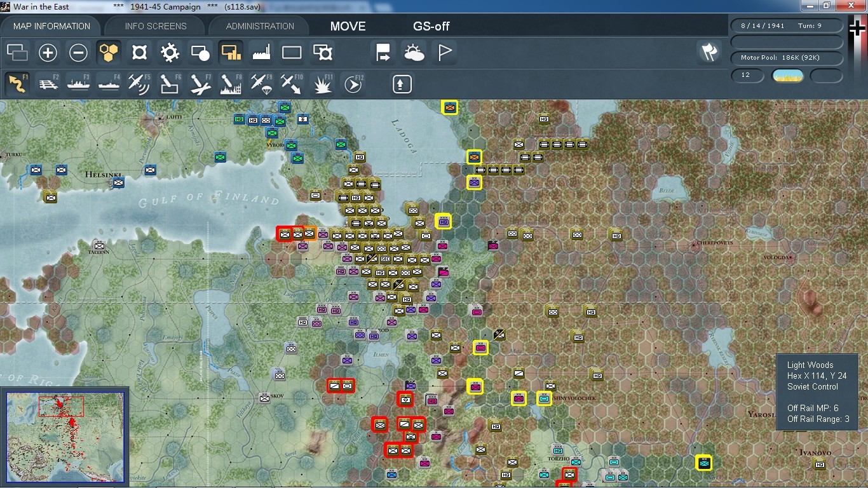Select F7 bomb airfield icon
Viewport: 868px width, 488px height.
point(200,84)
